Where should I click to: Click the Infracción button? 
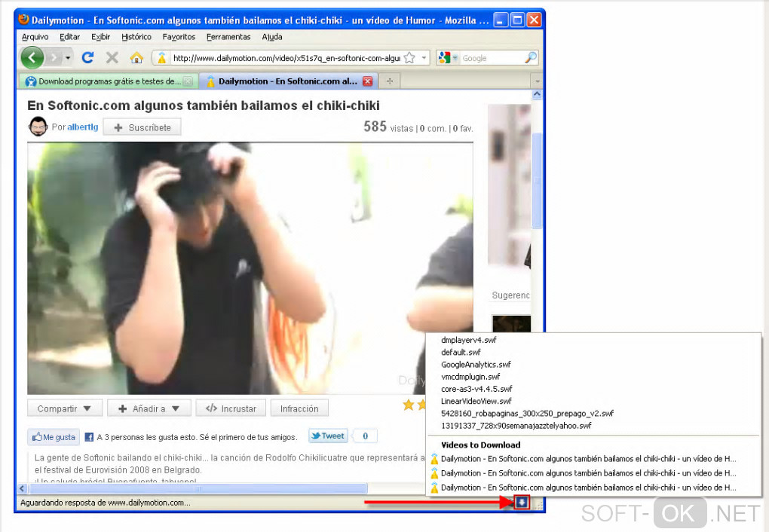[299, 408]
